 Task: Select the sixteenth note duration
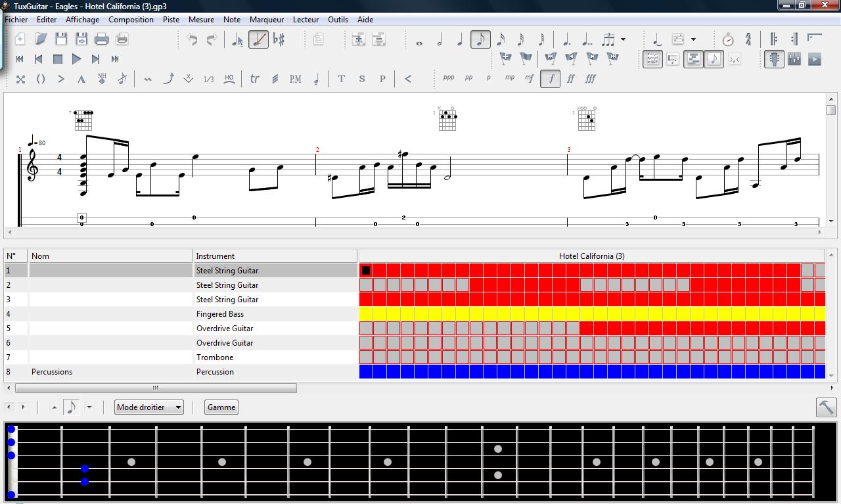point(501,39)
